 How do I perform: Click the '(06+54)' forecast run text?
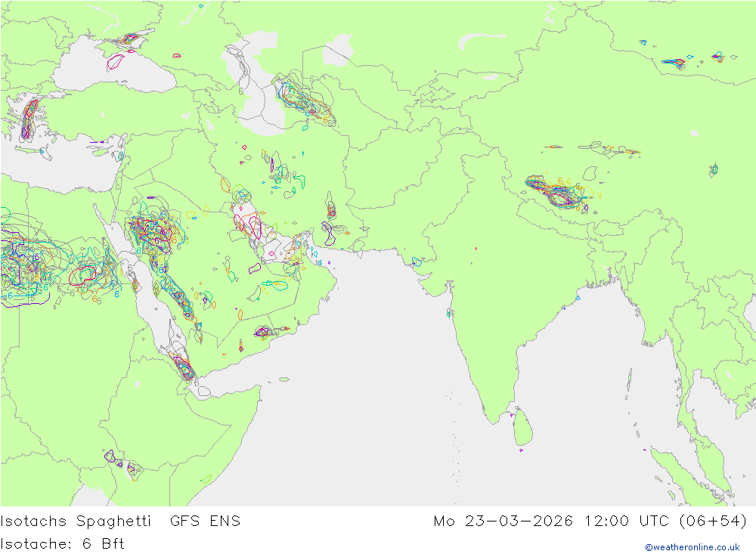coord(713,522)
